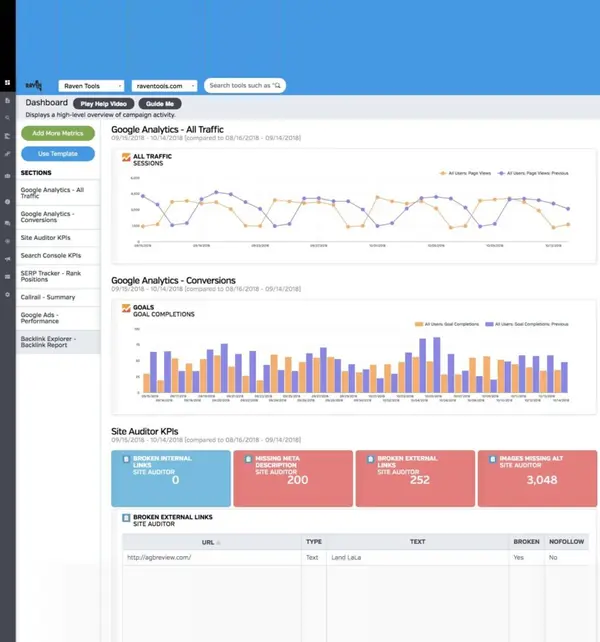Click the document page icon in sidebar
The image size is (600, 642).
point(7,100)
